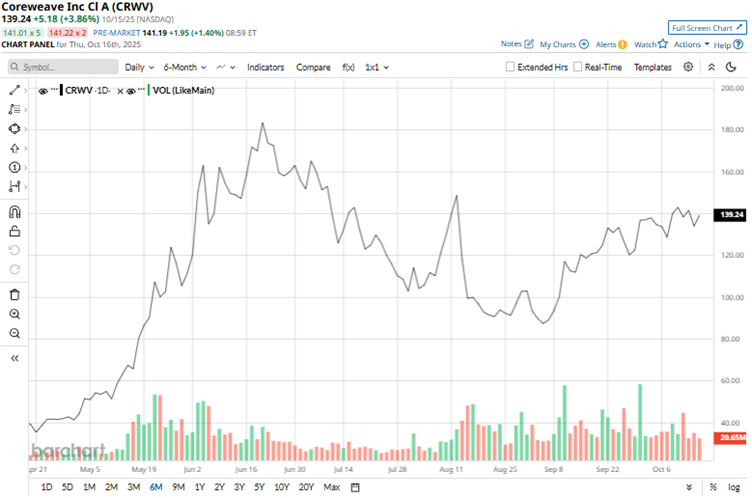Select the arrow marker tool
752x498 pixels.
pos(14,148)
